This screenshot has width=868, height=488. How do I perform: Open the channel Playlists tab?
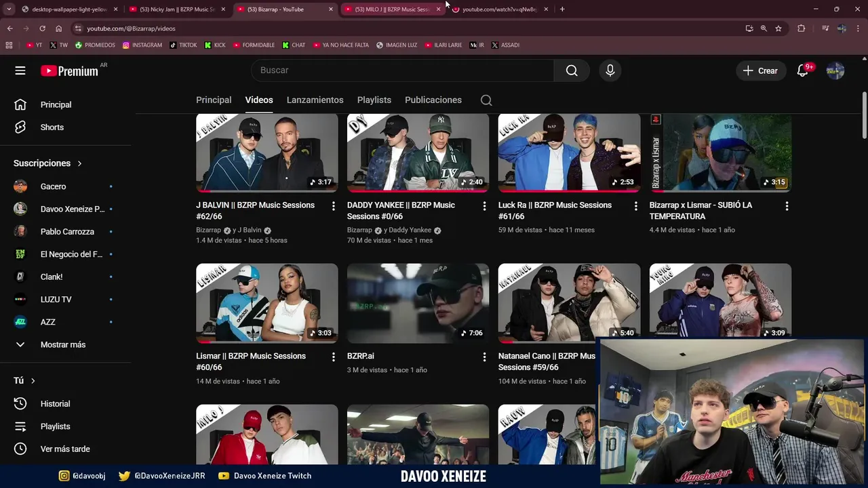click(x=374, y=100)
